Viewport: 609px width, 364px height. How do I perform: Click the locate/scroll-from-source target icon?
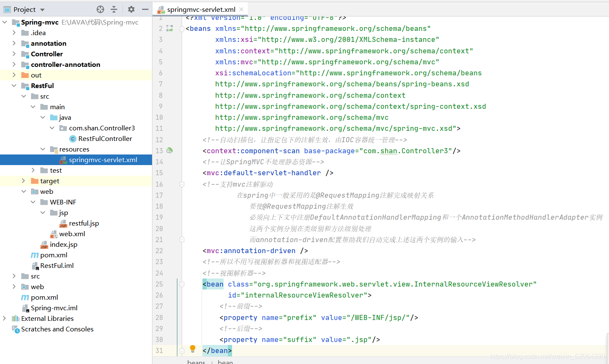[100, 9]
